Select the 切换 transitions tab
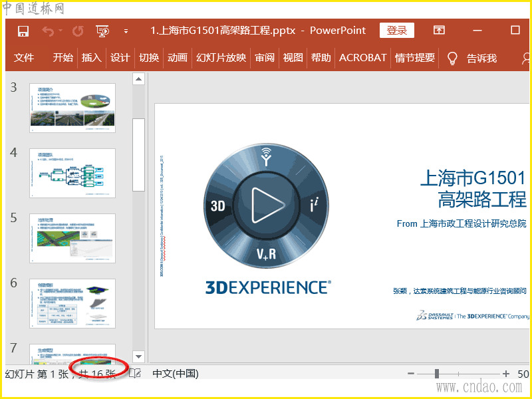Screen dimensions: 532x399 149,58
